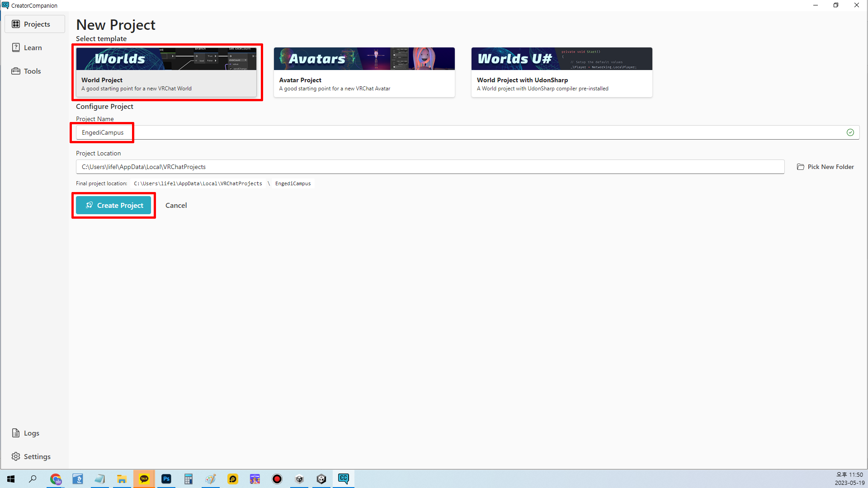
Task: Open Chrome from the taskbar
Action: [x=56, y=479]
